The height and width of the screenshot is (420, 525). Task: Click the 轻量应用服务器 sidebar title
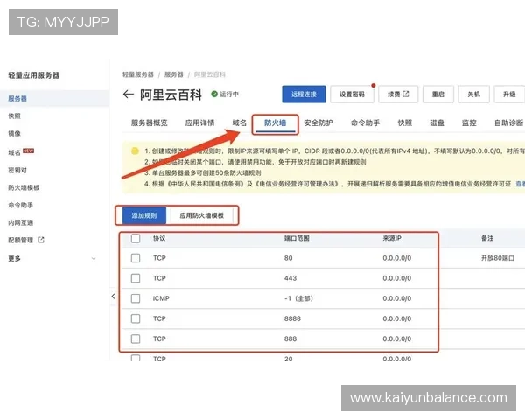[x=33, y=75]
